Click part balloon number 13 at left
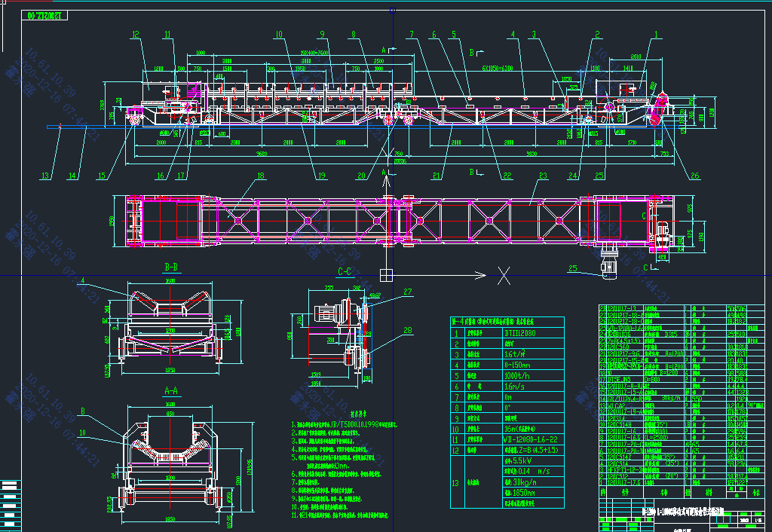The image size is (772, 532). pos(45,176)
